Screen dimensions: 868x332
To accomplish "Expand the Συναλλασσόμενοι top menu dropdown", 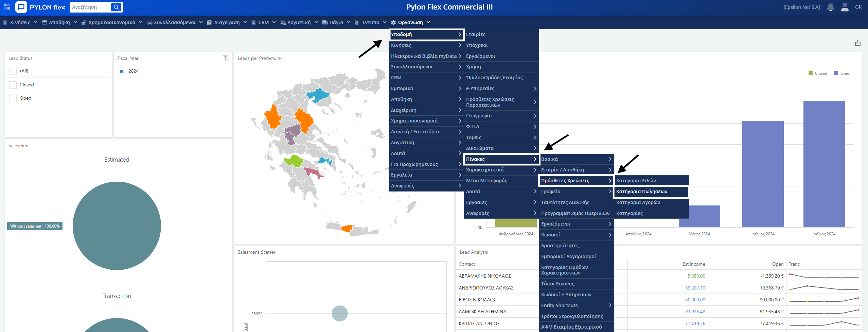I will (x=201, y=22).
